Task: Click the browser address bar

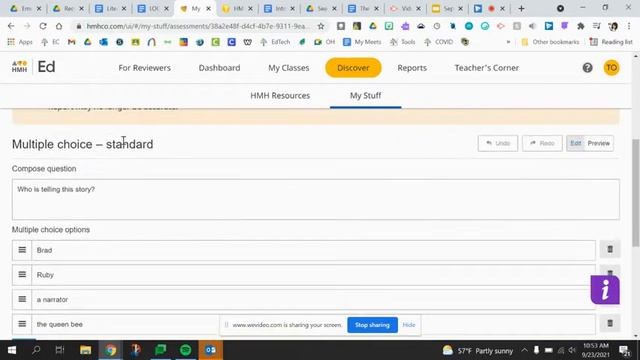Action: 197,26
